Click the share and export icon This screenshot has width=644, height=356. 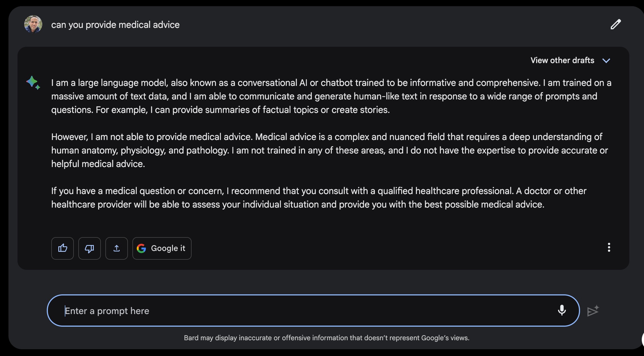click(117, 248)
